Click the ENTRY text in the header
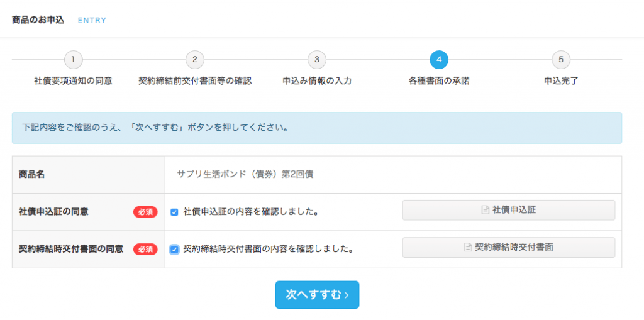 (x=92, y=21)
